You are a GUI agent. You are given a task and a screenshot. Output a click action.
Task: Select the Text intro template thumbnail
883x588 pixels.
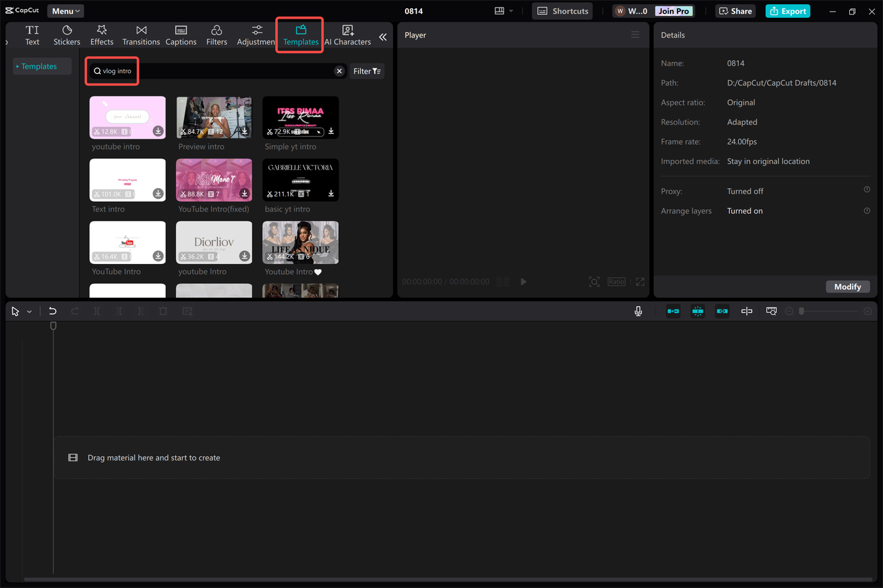pyautogui.click(x=128, y=180)
